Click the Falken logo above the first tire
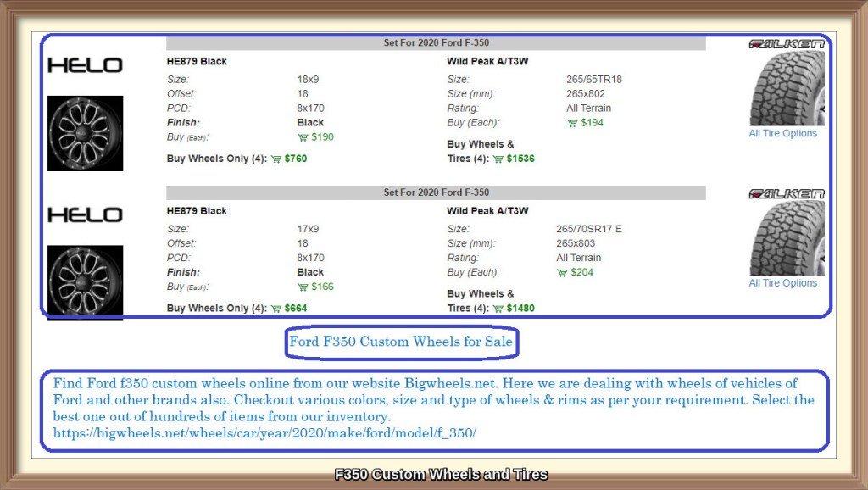 787,44
